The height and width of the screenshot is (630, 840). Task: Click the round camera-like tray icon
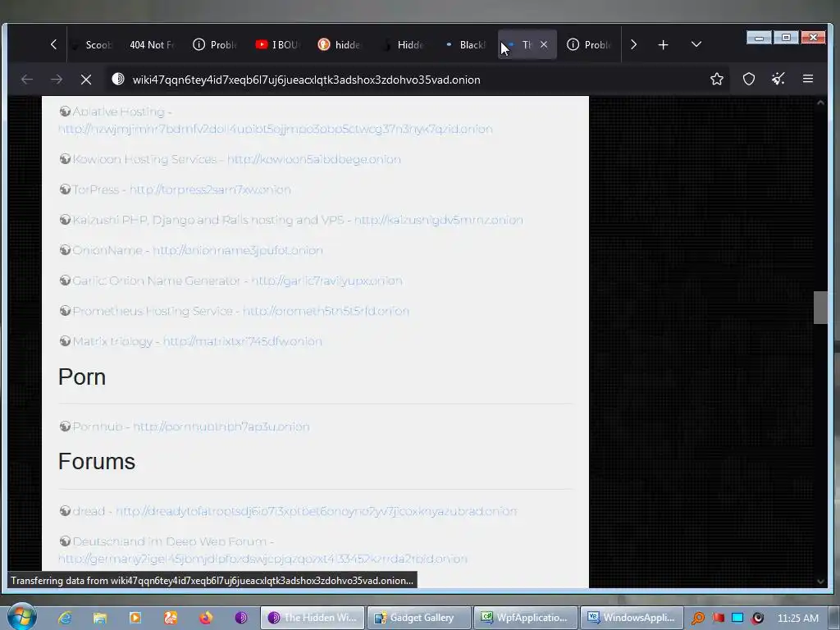pos(757,618)
